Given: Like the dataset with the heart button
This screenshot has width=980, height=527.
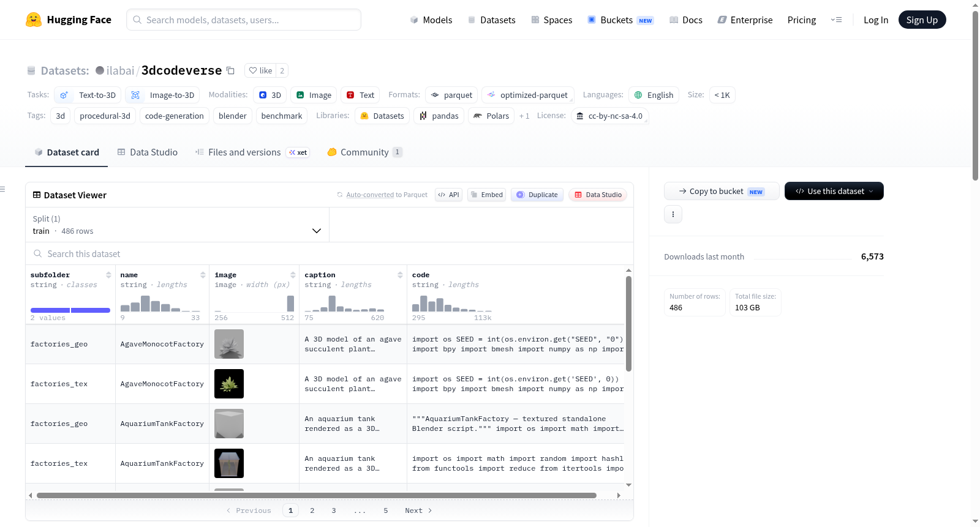Looking at the screenshot, I should tap(260, 70).
